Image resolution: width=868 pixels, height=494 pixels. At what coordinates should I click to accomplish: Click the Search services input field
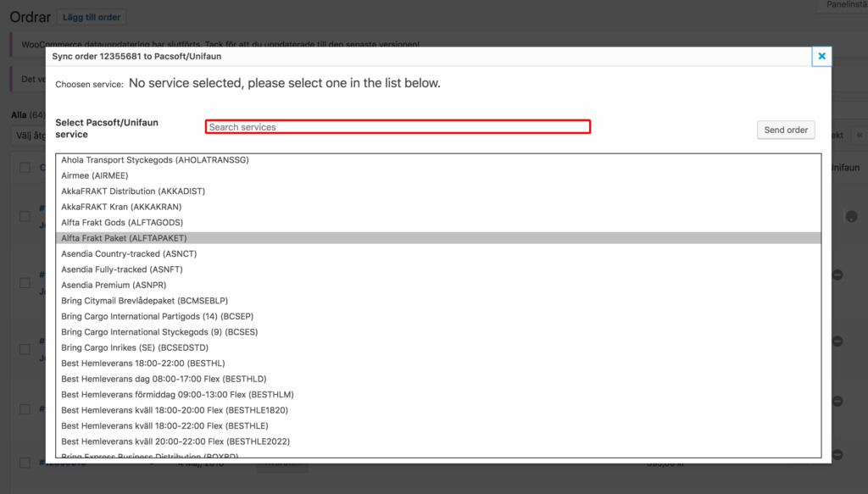click(x=398, y=127)
